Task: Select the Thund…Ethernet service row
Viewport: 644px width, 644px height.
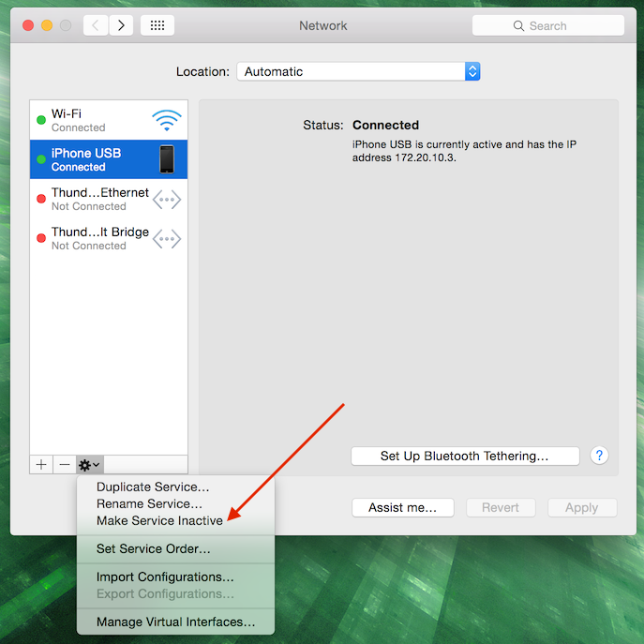Action: coord(109,199)
